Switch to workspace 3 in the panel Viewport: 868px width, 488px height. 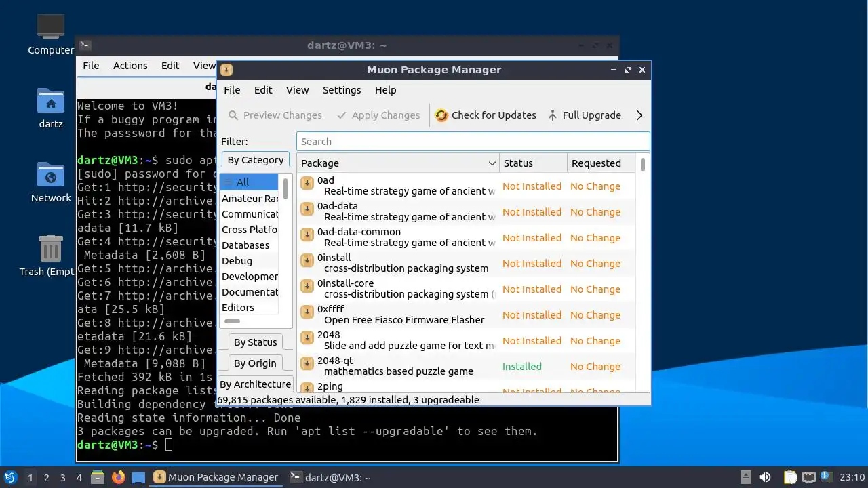(x=62, y=478)
